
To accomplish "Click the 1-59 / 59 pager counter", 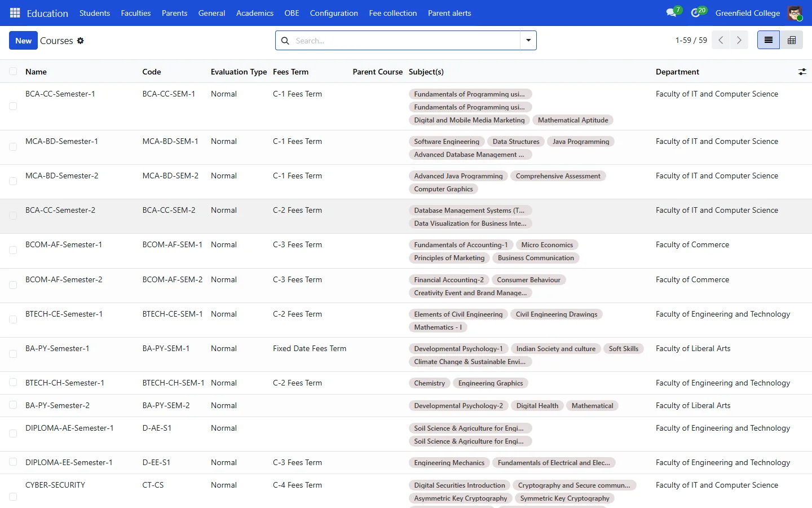I will pyautogui.click(x=691, y=40).
